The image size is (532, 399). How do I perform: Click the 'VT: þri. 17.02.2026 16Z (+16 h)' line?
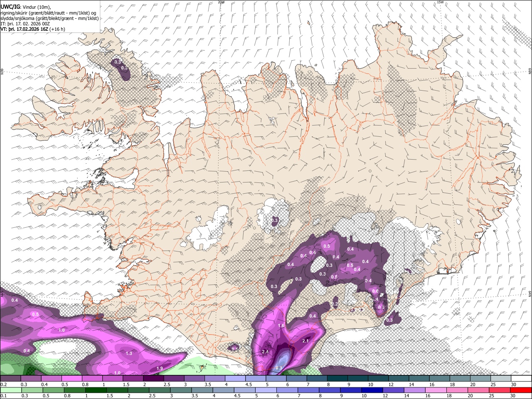[x=33, y=29]
